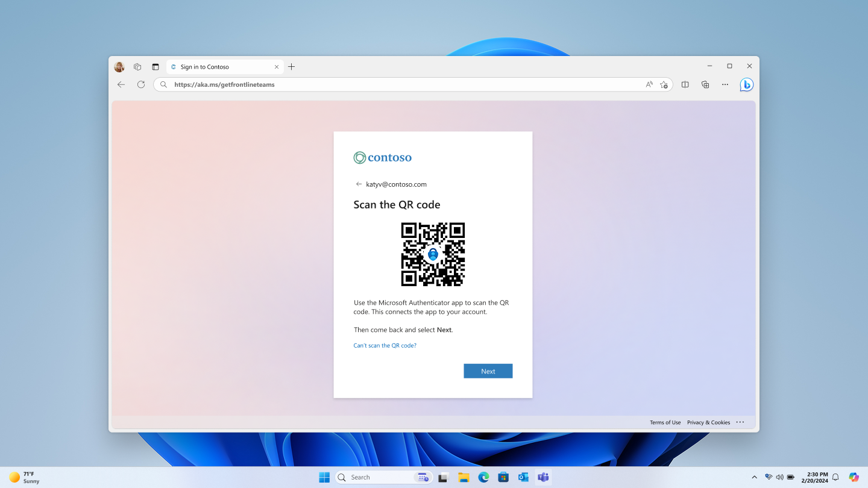Open Microsoft Edge from taskbar
Viewport: 868px width, 488px height.
click(483, 477)
